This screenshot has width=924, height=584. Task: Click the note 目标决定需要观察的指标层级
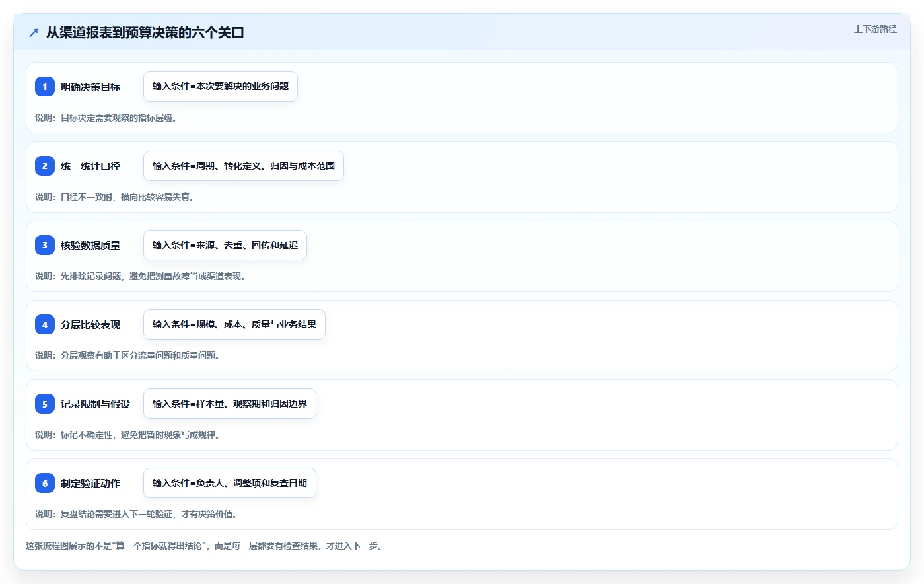click(x=106, y=118)
